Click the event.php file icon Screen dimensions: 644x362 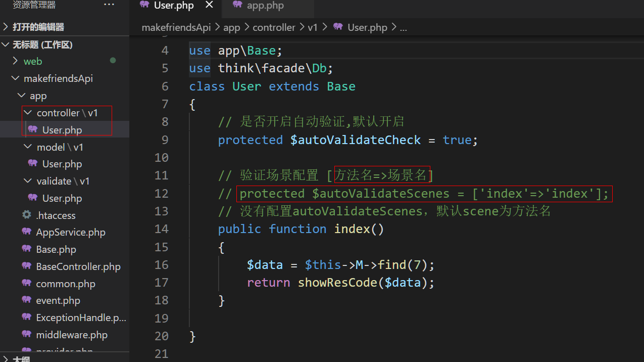(27, 300)
